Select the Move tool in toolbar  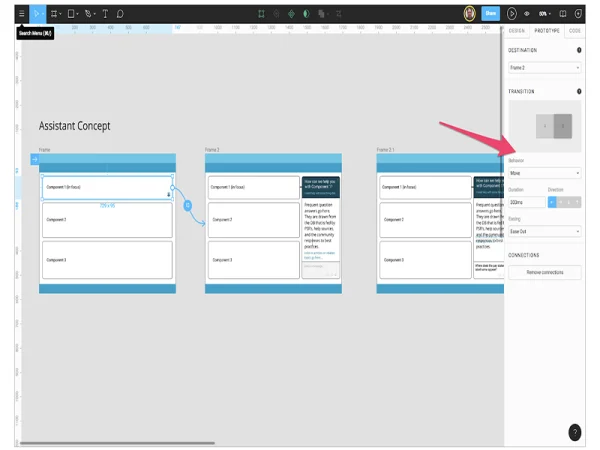click(x=37, y=14)
